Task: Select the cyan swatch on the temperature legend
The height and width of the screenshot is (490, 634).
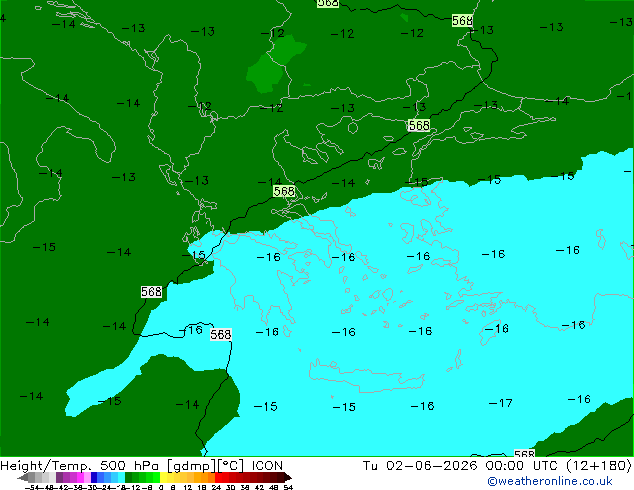Action: pyautogui.click(x=121, y=477)
